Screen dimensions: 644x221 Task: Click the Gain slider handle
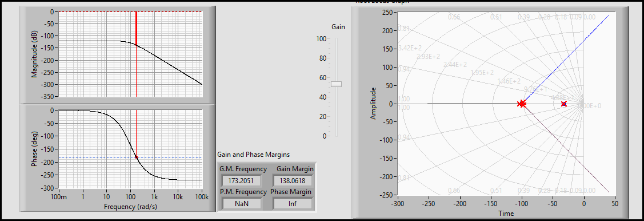[x=337, y=84]
